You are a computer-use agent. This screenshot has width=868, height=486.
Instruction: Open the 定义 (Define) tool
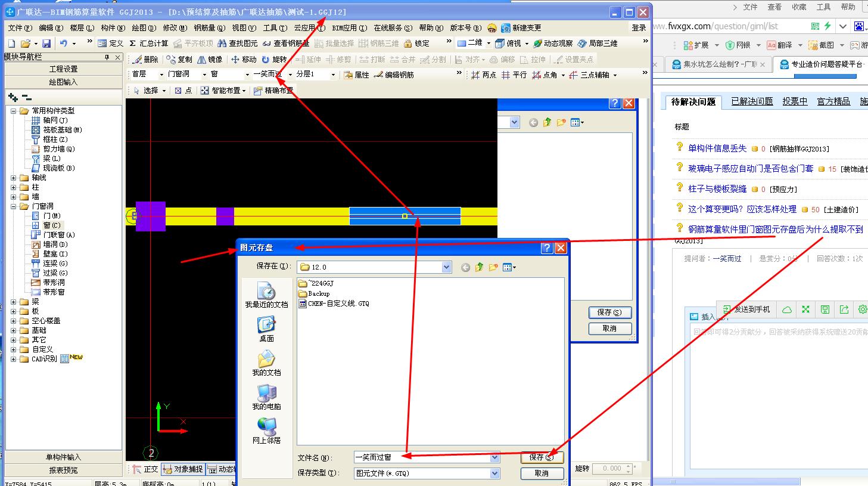[111, 44]
